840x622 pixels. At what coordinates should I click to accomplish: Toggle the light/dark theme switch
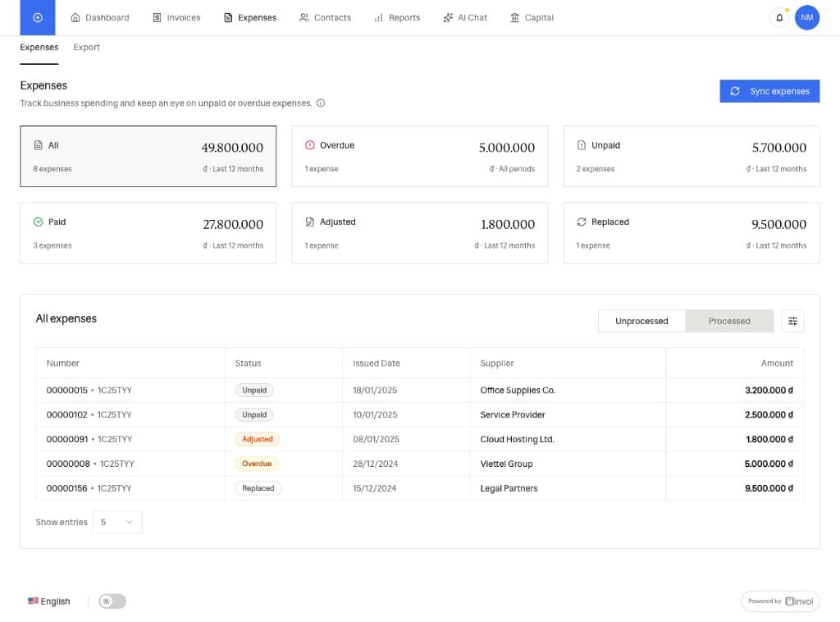112,601
